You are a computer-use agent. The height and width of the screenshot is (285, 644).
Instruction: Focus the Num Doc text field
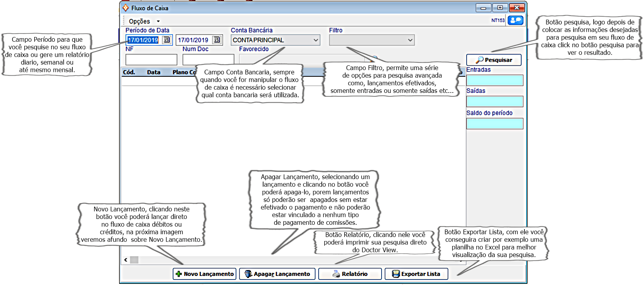208,60
